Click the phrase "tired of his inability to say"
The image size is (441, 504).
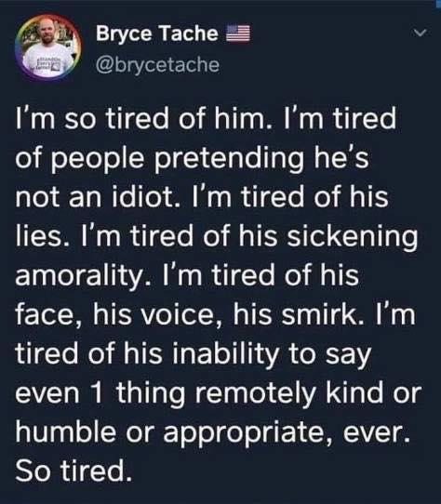pyautogui.click(x=194, y=355)
